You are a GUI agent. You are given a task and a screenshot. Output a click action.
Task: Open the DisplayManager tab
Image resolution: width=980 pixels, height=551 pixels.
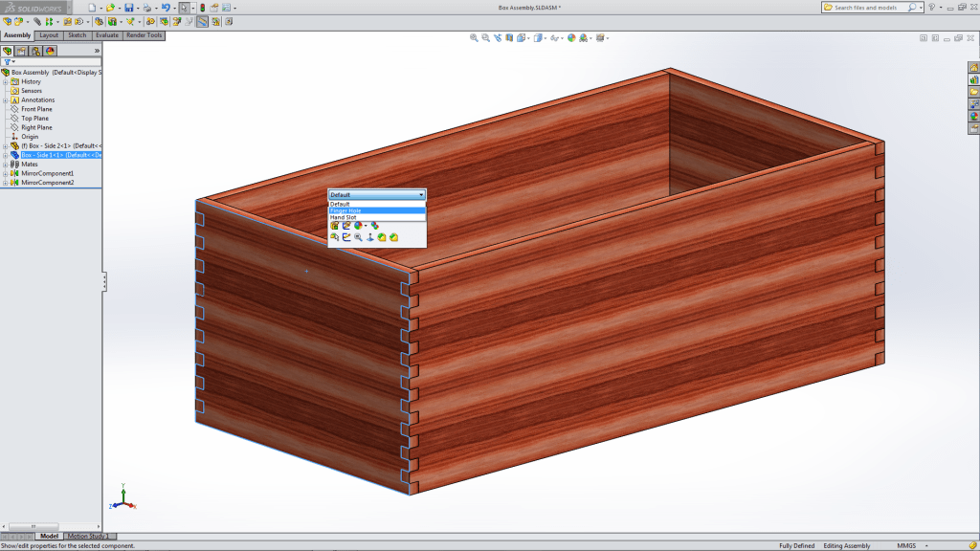click(x=50, y=51)
